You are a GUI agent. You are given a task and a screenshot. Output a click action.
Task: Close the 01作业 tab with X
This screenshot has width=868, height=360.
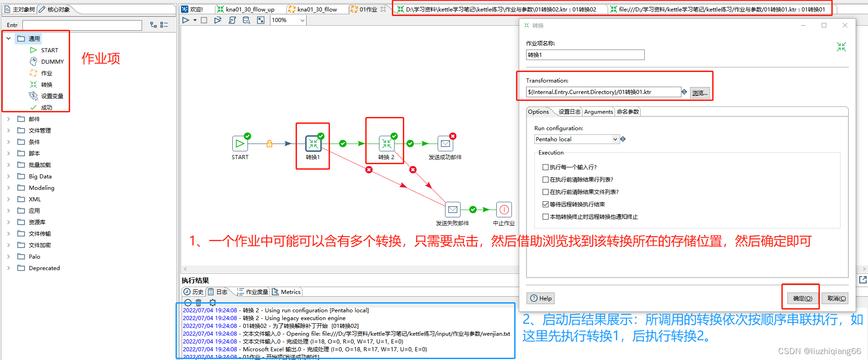383,9
